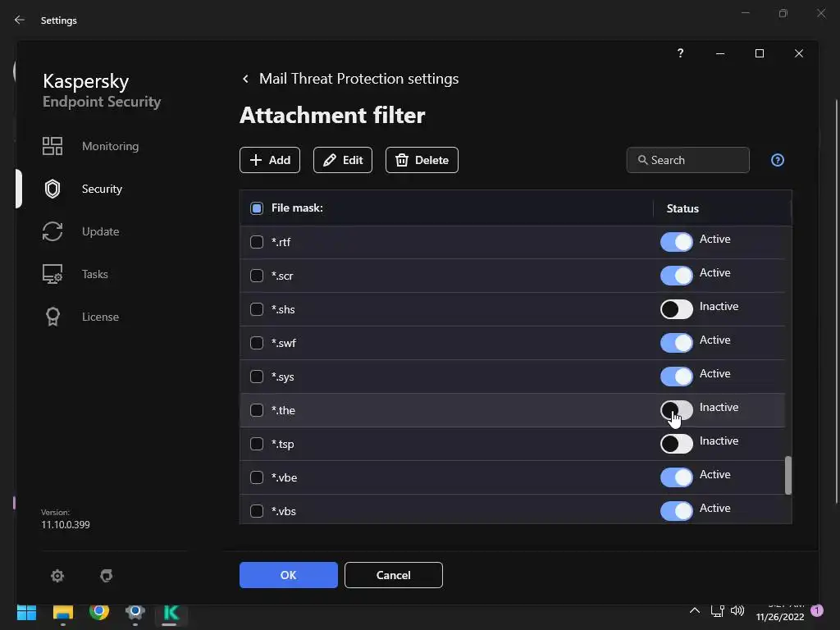Open the License menu item
Viewport: 840px width, 630px height.
pos(100,317)
